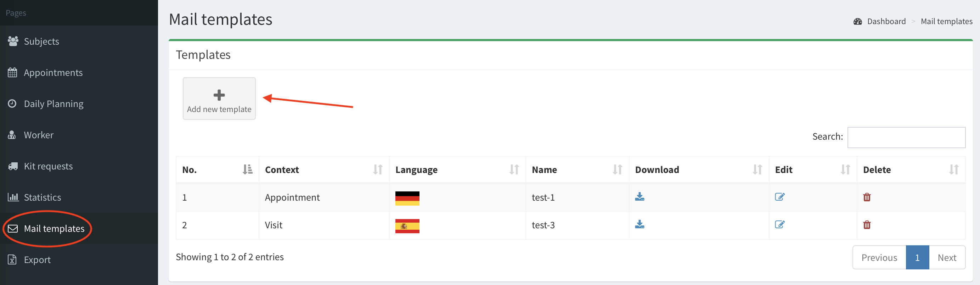Focus the Search input field
Viewport: 980px width, 285px height.
coord(906,138)
